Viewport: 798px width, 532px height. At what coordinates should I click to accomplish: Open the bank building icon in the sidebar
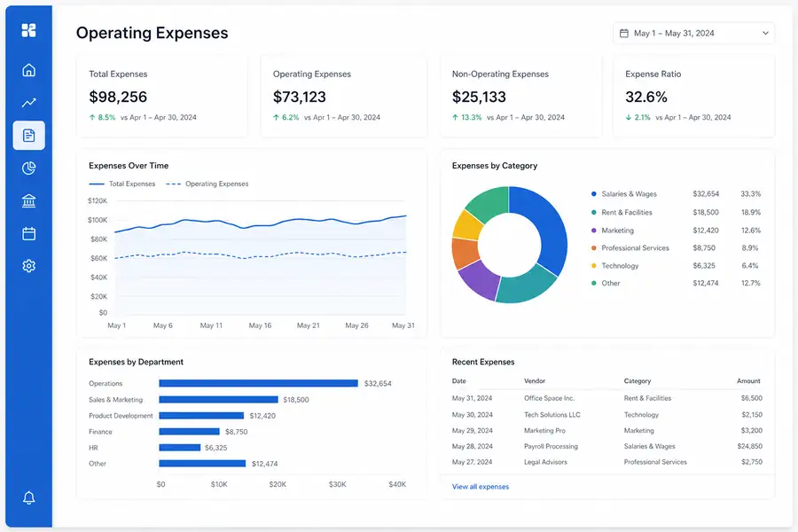29,200
